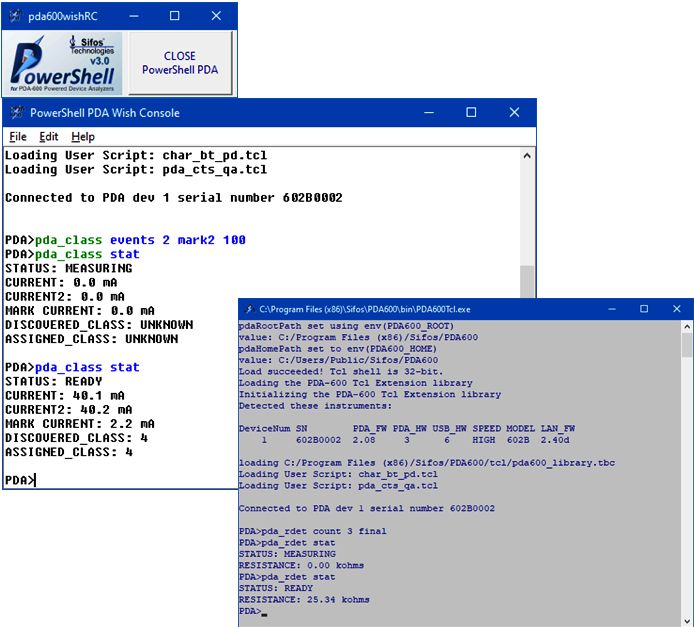Click 'pda_rdet count 3 final' command

click(x=324, y=531)
